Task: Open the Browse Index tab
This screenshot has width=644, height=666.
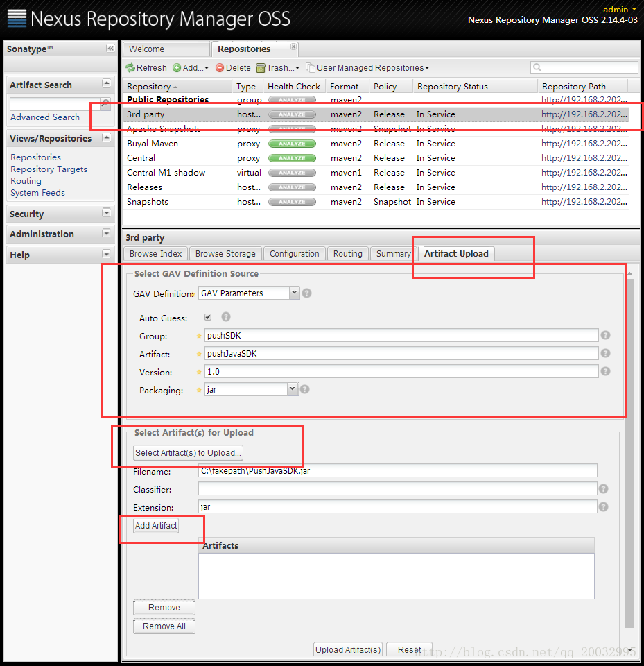Action: (x=155, y=254)
